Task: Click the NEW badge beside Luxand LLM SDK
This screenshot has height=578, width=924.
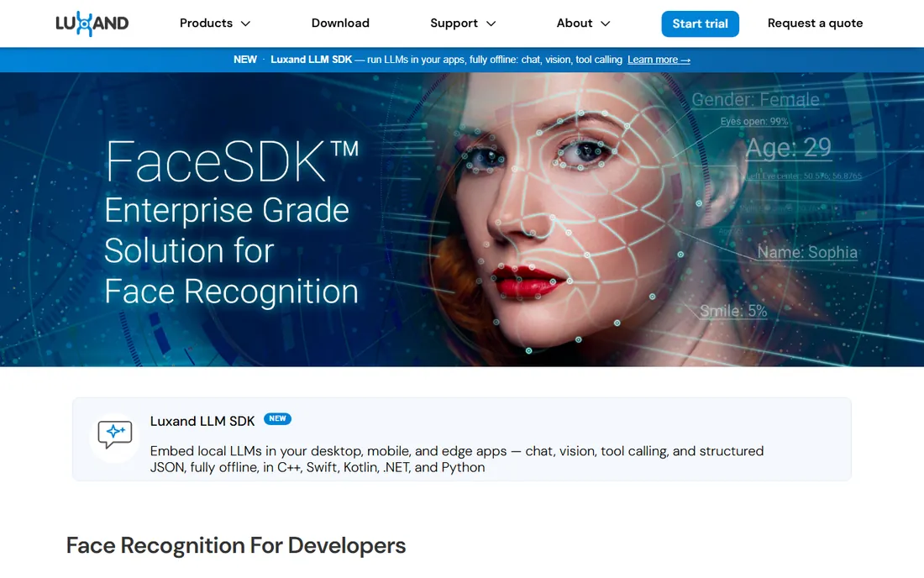Action: [277, 419]
